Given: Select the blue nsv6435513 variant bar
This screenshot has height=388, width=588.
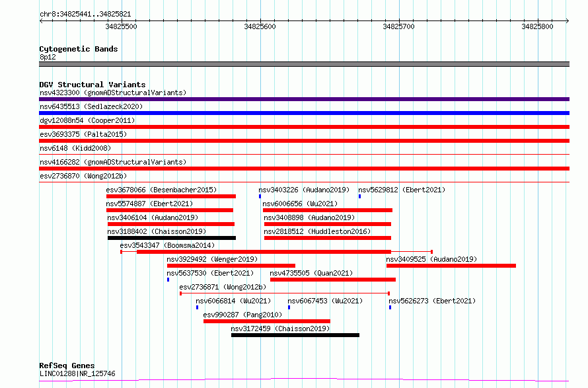Looking at the screenshot, I should point(304,113).
